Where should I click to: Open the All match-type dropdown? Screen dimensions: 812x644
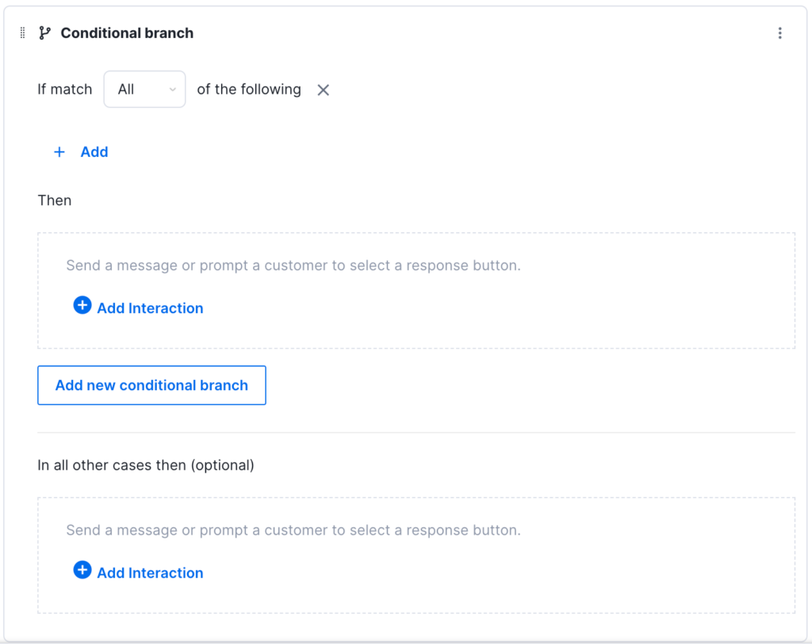(x=144, y=90)
